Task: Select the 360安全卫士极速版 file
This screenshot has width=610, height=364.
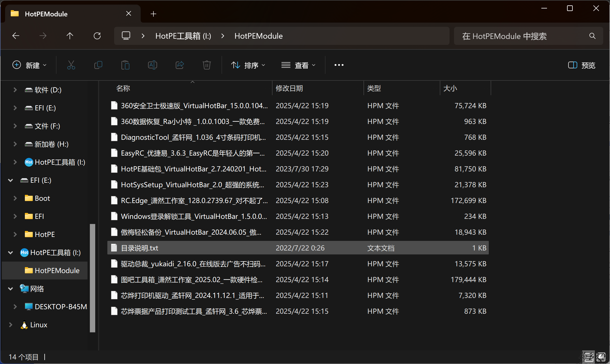Action: pyautogui.click(x=298, y=106)
